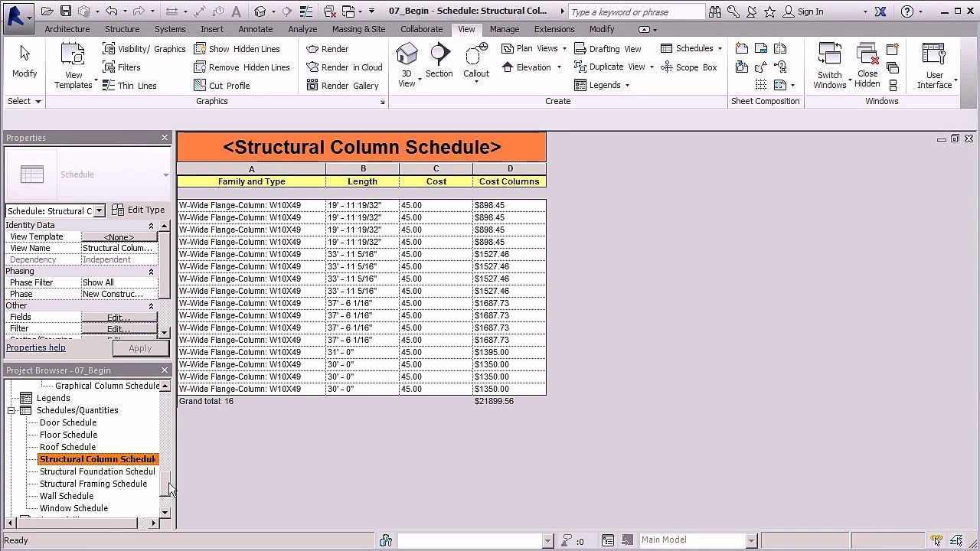
Task: Collapse the Identity Data properties group
Action: 151,225
